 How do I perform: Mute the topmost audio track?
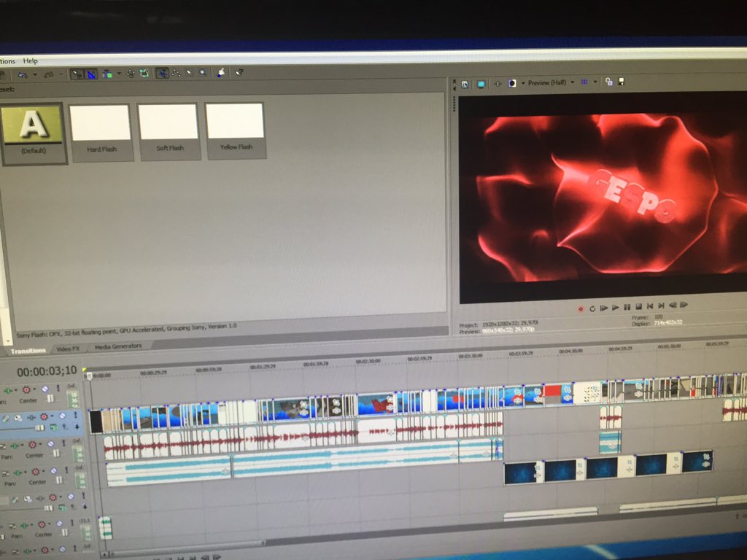point(44,389)
